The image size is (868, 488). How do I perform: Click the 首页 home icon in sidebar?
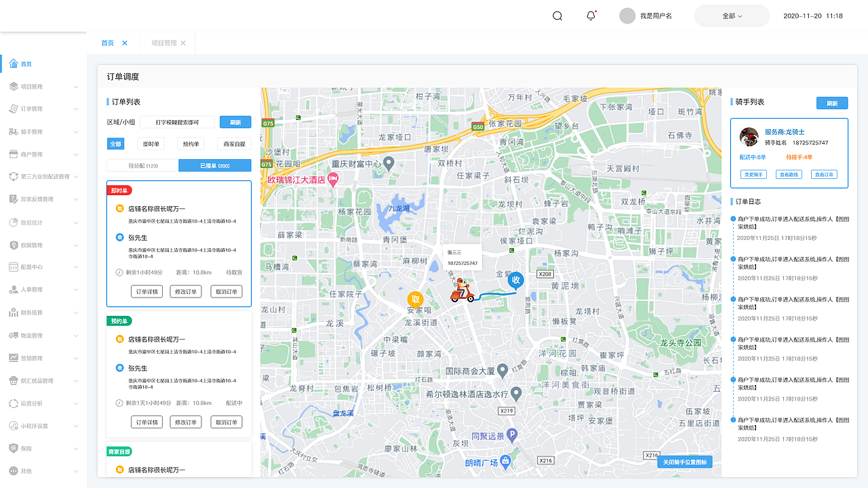coord(14,64)
